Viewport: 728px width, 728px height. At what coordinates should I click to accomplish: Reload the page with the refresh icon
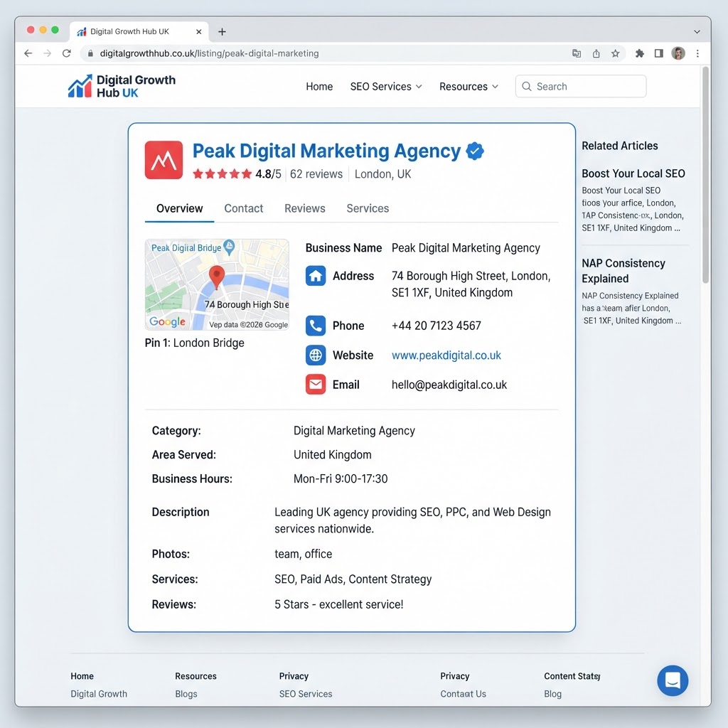(67, 53)
